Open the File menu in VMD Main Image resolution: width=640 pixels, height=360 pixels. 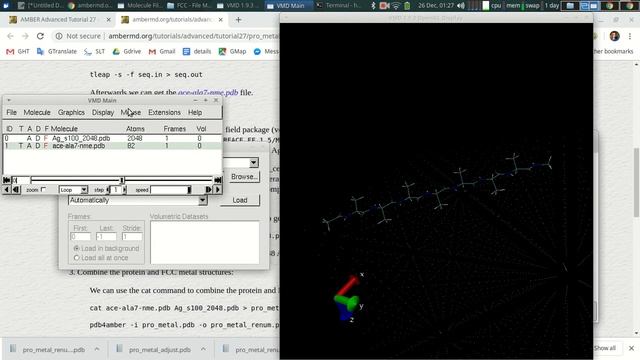(x=11, y=112)
